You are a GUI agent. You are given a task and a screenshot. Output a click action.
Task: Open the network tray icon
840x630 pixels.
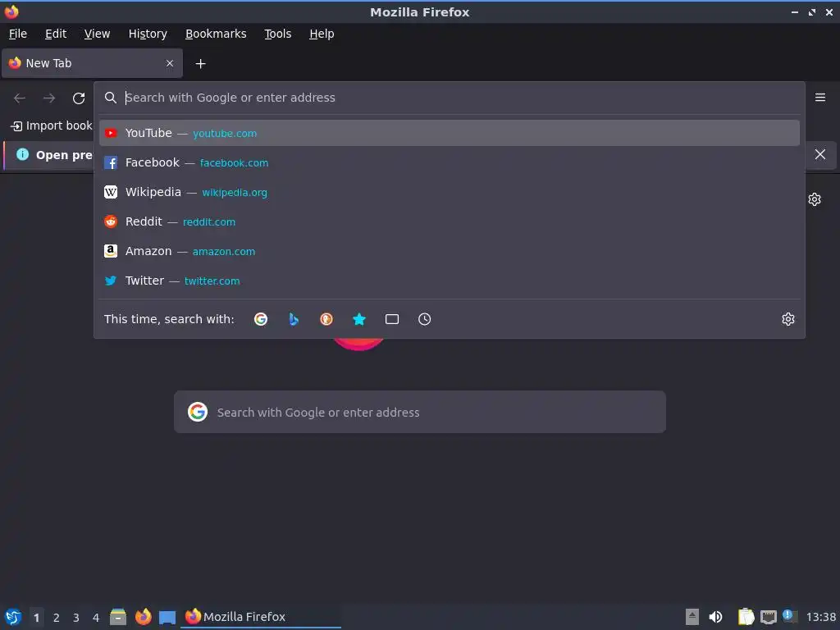tap(768, 617)
